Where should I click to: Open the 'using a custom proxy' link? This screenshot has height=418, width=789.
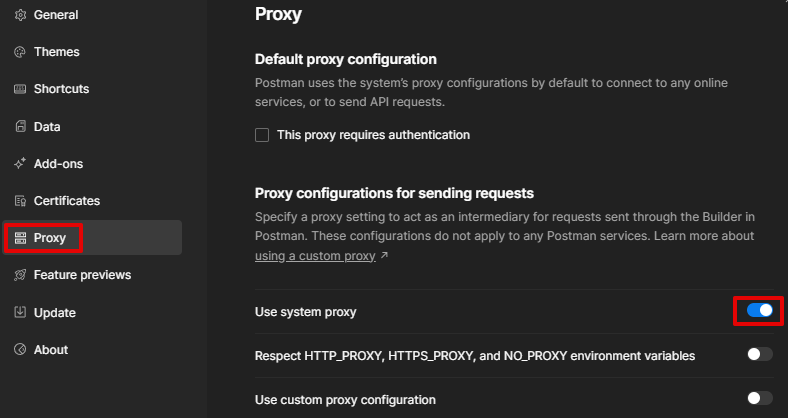point(315,256)
